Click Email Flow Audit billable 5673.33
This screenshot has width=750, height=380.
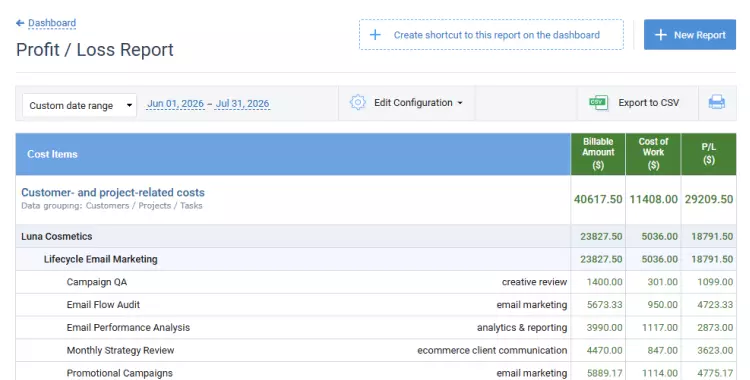coord(605,305)
